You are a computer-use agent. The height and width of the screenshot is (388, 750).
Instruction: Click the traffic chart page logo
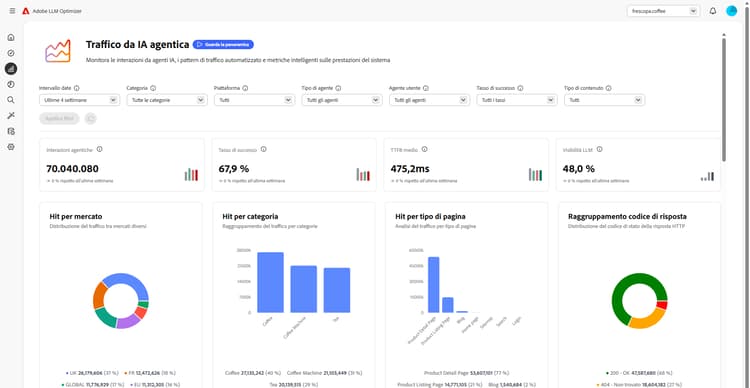click(58, 51)
